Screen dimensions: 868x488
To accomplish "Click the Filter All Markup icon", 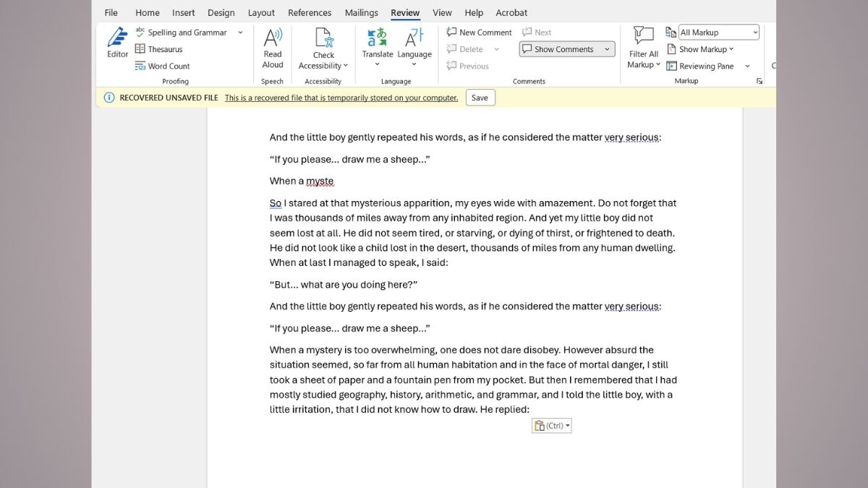I will [x=643, y=36].
